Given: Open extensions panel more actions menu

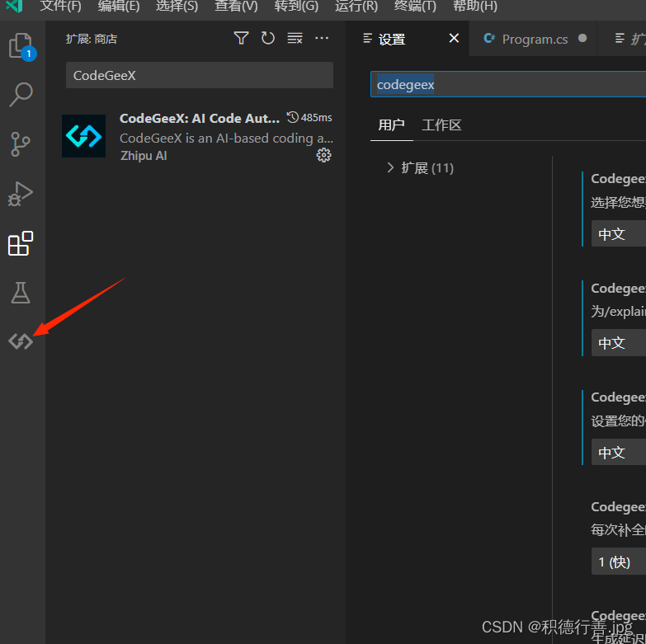Looking at the screenshot, I should click(322, 38).
